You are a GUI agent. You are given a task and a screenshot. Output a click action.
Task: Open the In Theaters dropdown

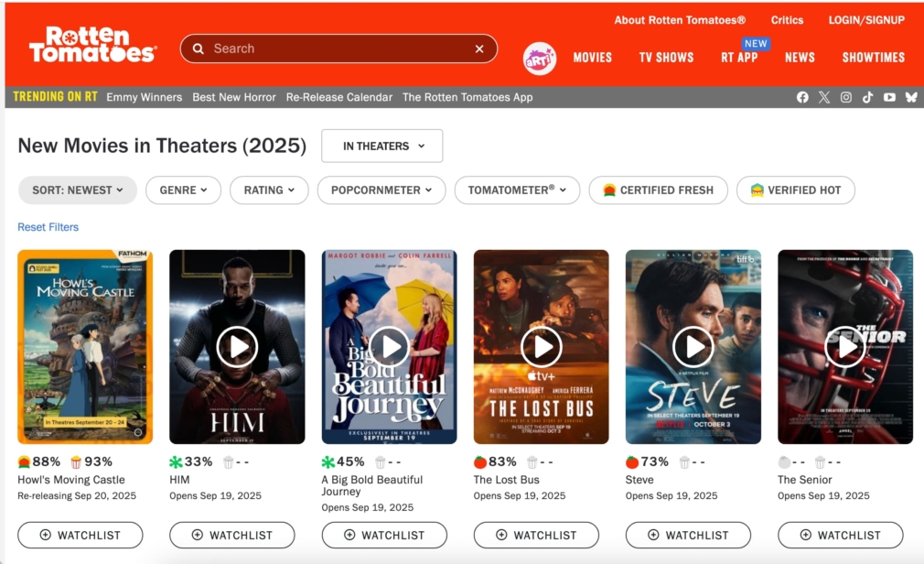[381, 146]
